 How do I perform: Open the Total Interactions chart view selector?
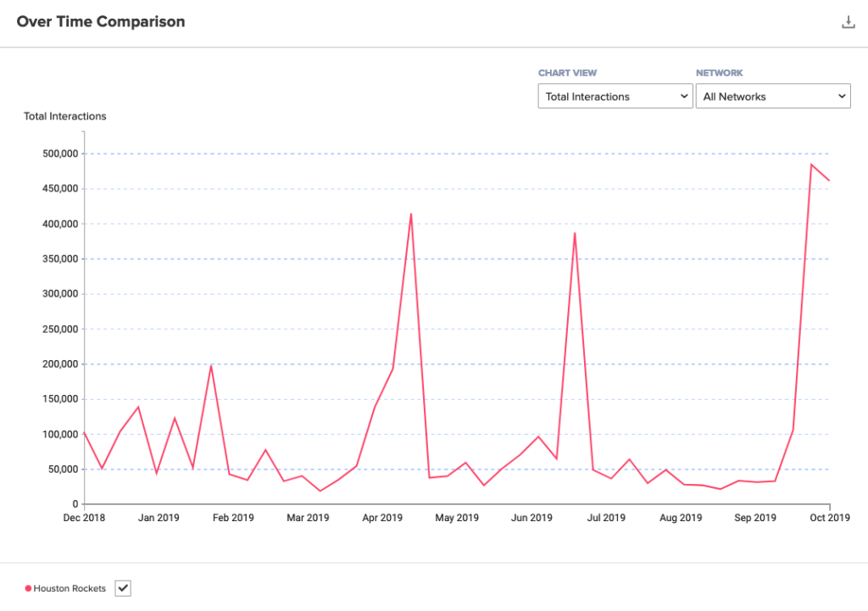pyautogui.click(x=615, y=96)
